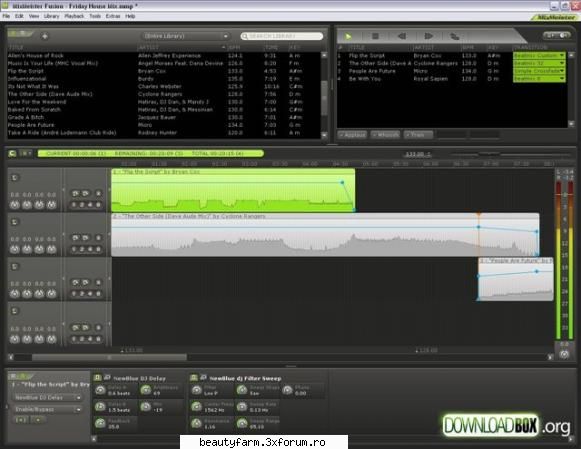Viewport: 581px width, 449px height.
Task: Click the loop length 8 button on The Other Side track
Action: [98, 249]
